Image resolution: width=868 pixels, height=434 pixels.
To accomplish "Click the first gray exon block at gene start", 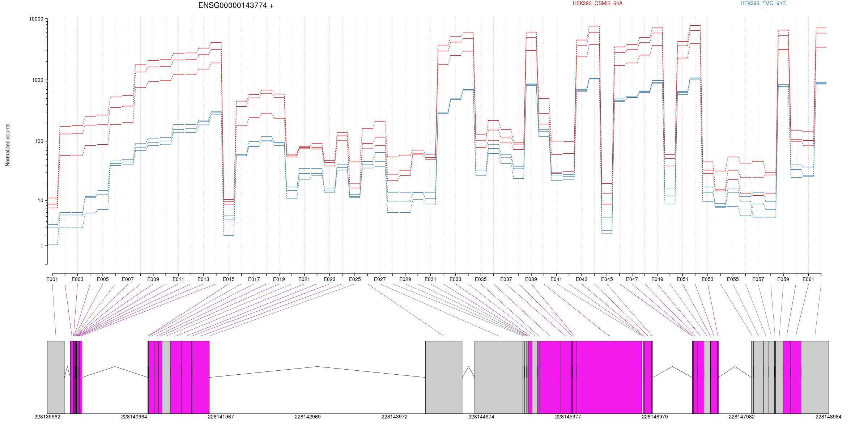I will (x=56, y=377).
